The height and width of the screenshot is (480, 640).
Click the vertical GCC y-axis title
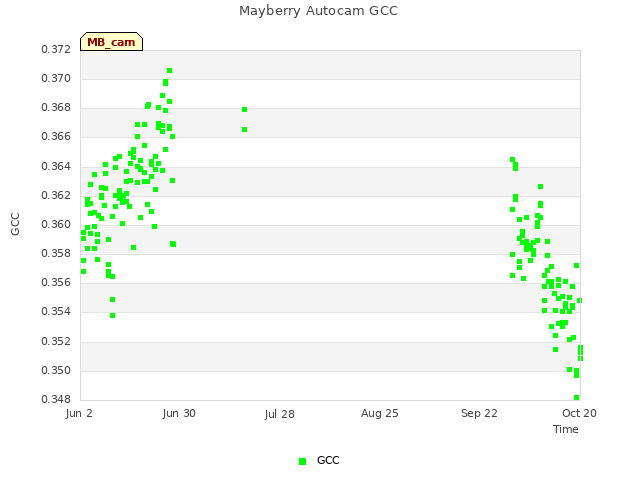pos(15,224)
